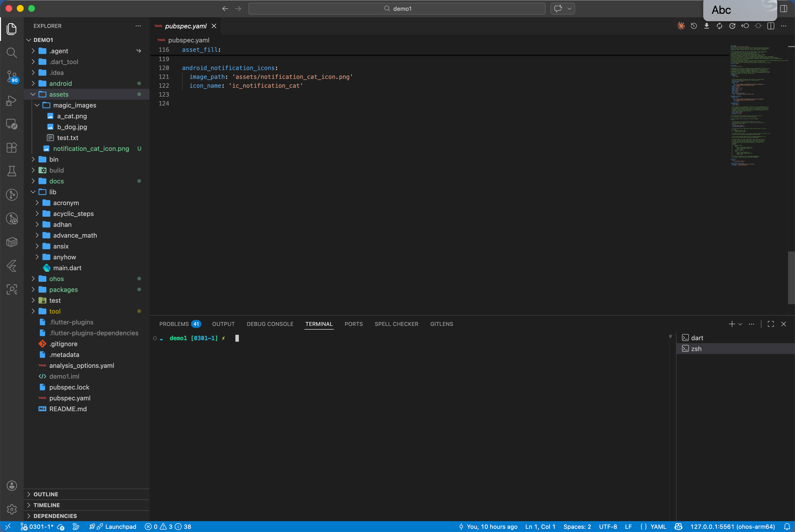
Task: Open new terminal launch profile dropdown
Action: click(x=740, y=324)
